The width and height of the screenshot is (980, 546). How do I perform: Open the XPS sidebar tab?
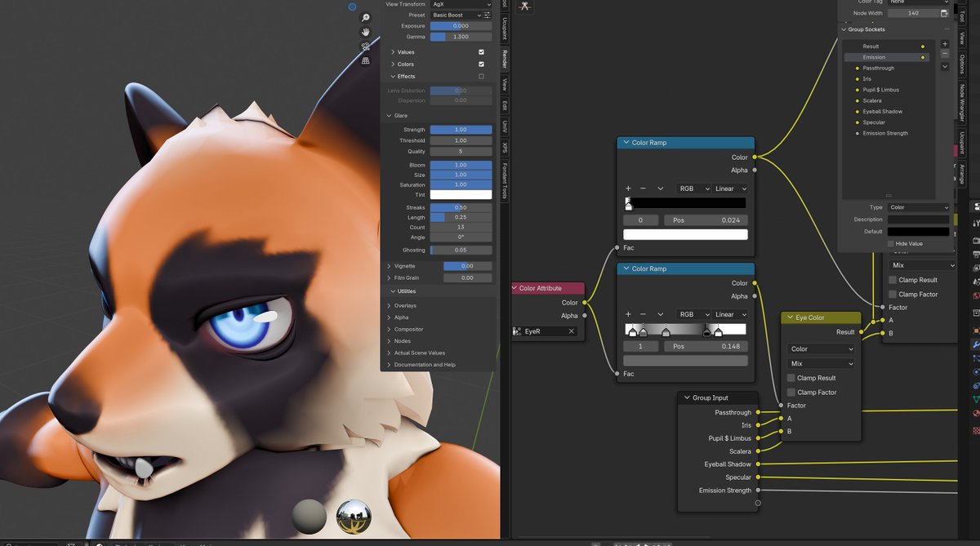point(505,148)
